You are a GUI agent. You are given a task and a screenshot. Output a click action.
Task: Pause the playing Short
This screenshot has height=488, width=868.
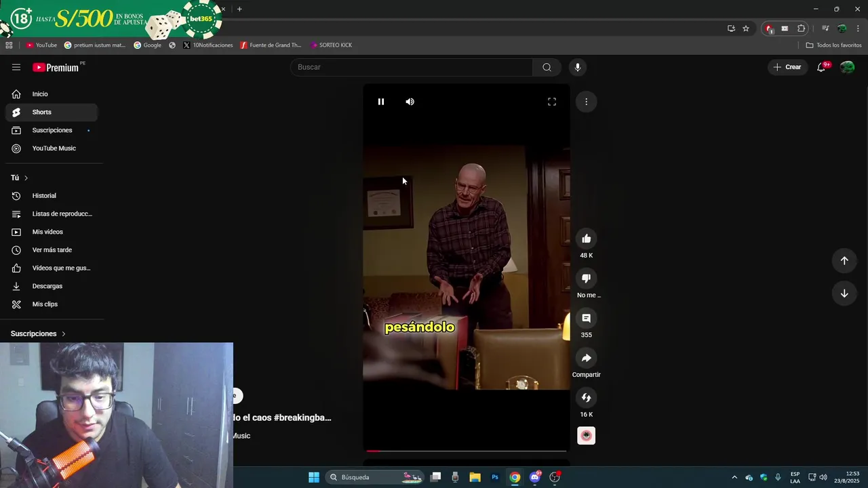pyautogui.click(x=381, y=102)
